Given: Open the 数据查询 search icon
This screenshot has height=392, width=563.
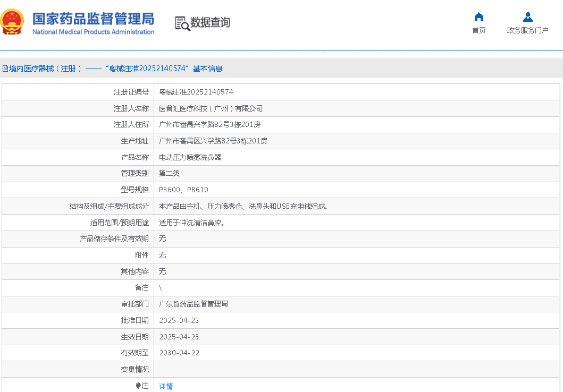Looking at the screenshot, I should pos(182,23).
